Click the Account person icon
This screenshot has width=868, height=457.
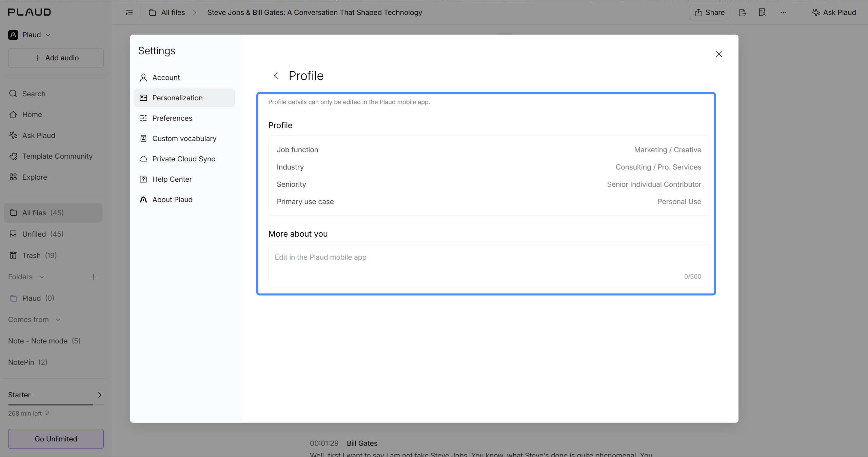click(143, 78)
